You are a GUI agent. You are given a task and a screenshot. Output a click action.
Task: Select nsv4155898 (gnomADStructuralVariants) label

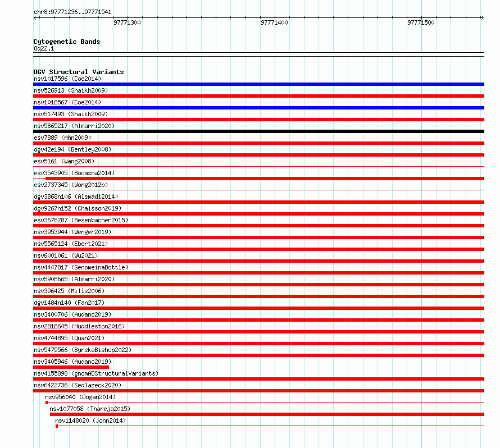pos(96,373)
